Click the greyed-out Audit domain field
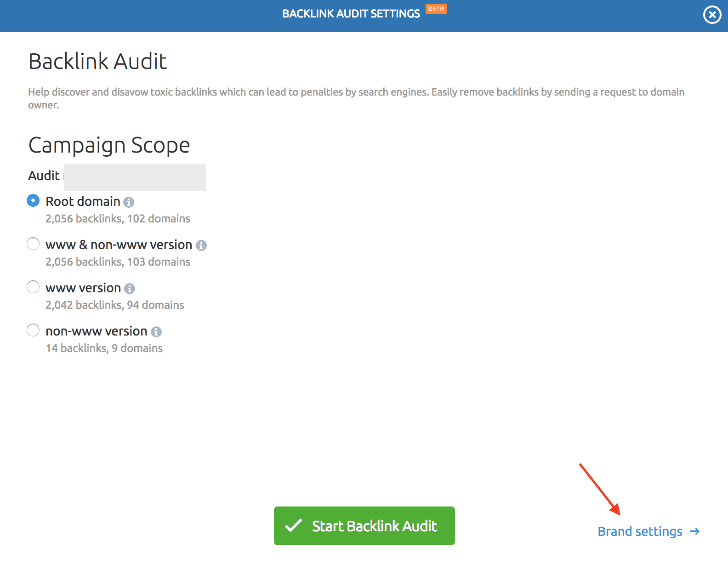This screenshot has width=728, height=569. point(135,177)
